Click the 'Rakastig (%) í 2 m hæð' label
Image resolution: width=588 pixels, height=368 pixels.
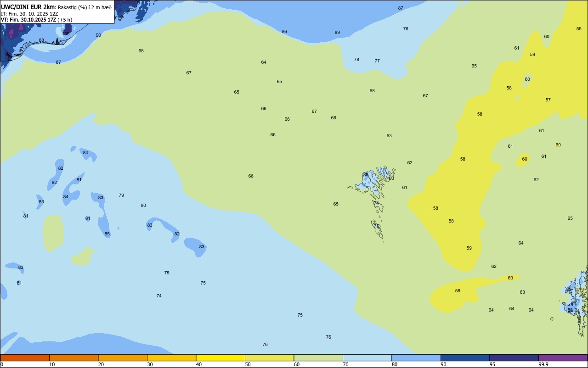tap(85, 7)
